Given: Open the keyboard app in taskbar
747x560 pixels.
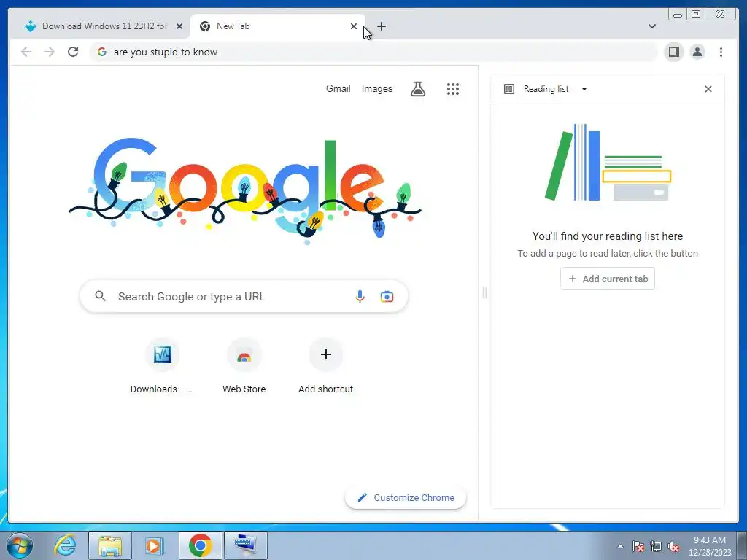Looking at the screenshot, I should click(246, 545).
